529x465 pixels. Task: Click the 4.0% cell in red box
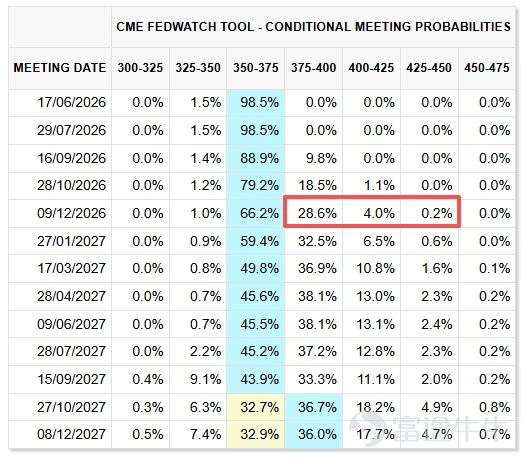point(371,213)
